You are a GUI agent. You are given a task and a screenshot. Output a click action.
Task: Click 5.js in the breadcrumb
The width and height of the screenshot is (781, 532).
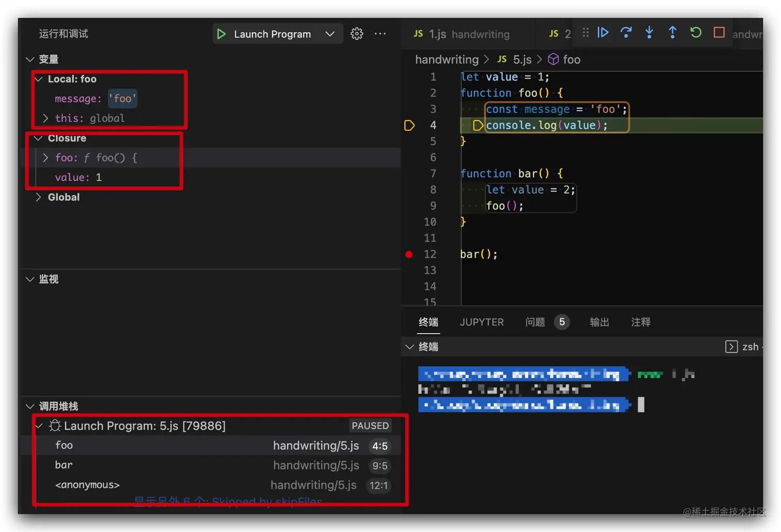(522, 59)
